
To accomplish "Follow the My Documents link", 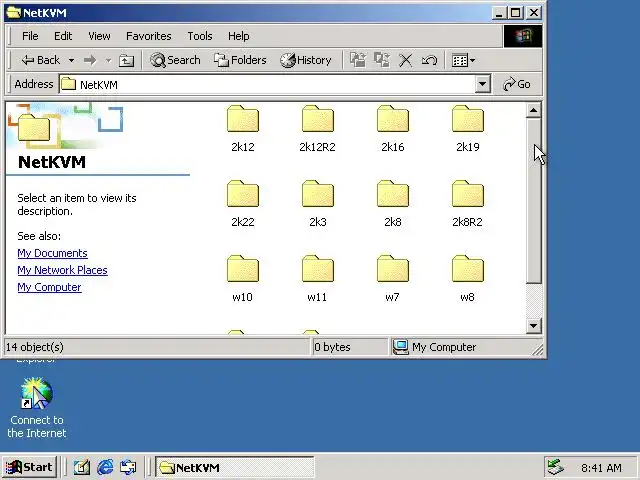I will pyautogui.click(x=52, y=253).
